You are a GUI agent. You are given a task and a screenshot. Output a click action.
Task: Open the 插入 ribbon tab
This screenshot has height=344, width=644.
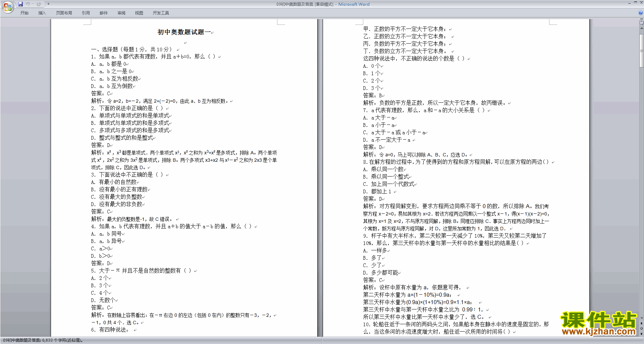click(42, 13)
